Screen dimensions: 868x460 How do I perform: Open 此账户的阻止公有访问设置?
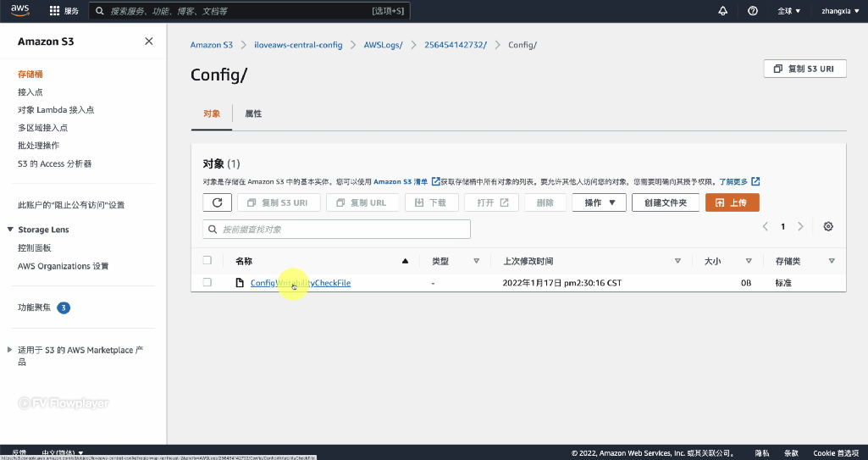tap(71, 205)
